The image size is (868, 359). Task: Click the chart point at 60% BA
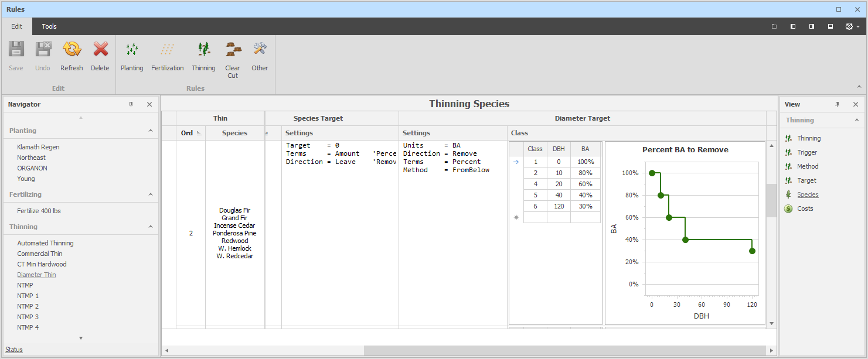point(669,217)
